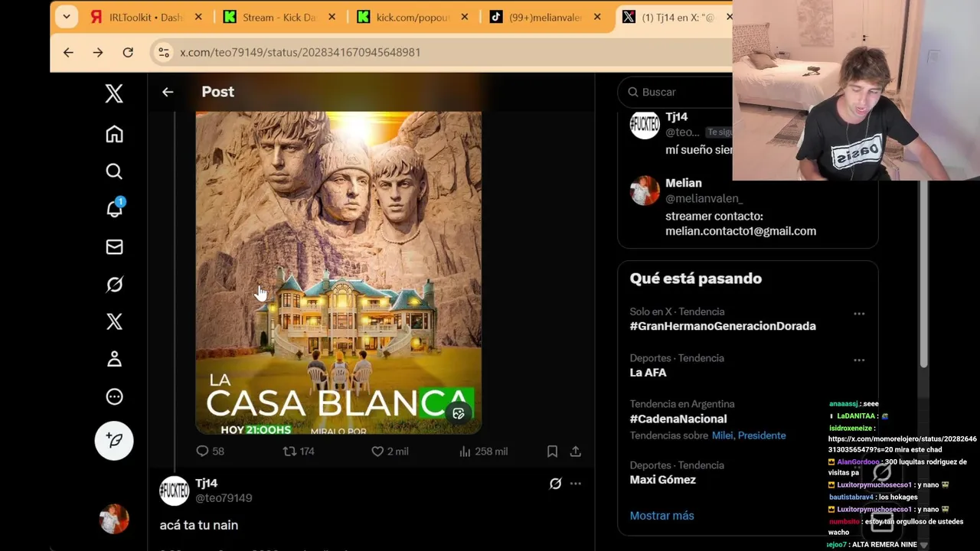
Task: Open Explore search icon in sidebar
Action: 114,171
